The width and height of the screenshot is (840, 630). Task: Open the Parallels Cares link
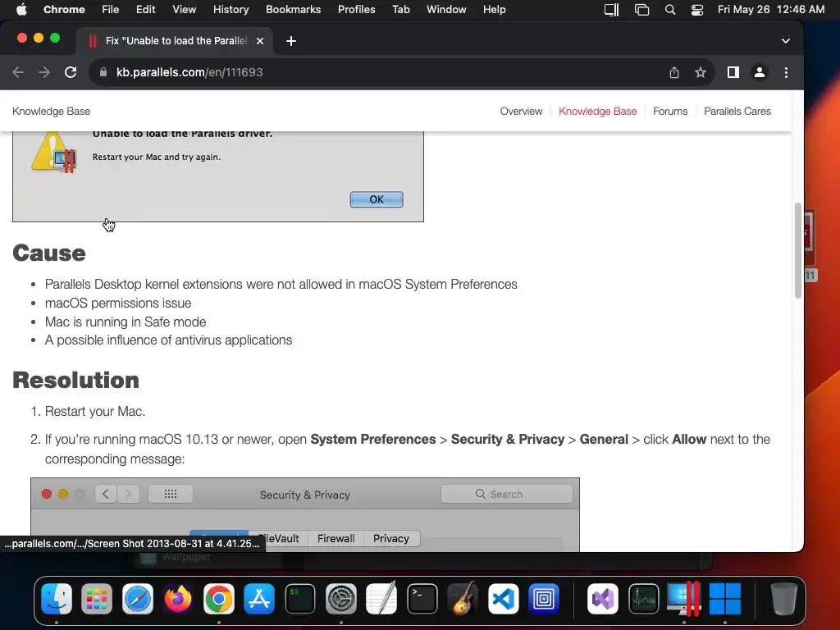737,112
